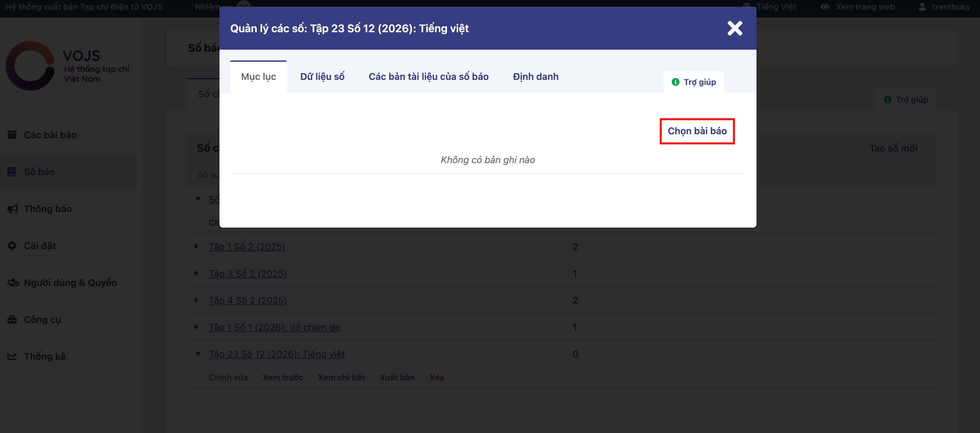
Task: Click the Công cụ toolbox icon
Action: tap(12, 319)
